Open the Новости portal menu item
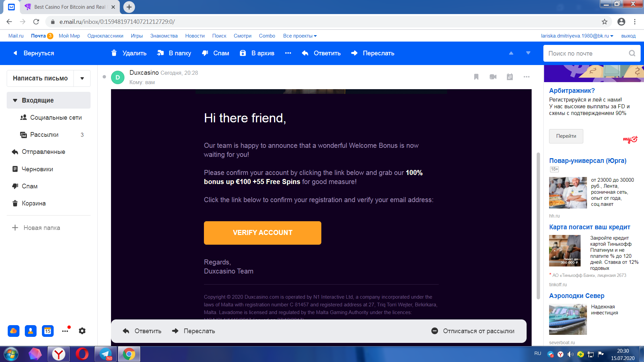644x362 pixels. 195,36
